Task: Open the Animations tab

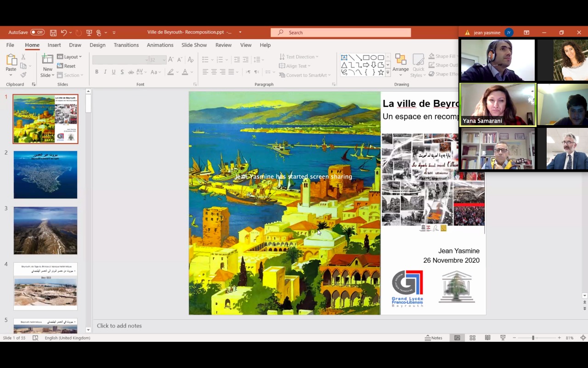Action: point(160,45)
